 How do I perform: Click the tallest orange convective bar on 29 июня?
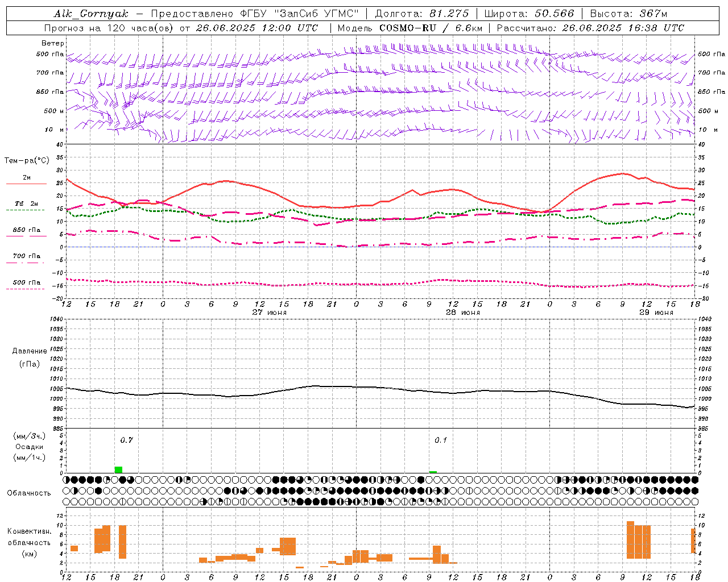[x=630, y=540]
